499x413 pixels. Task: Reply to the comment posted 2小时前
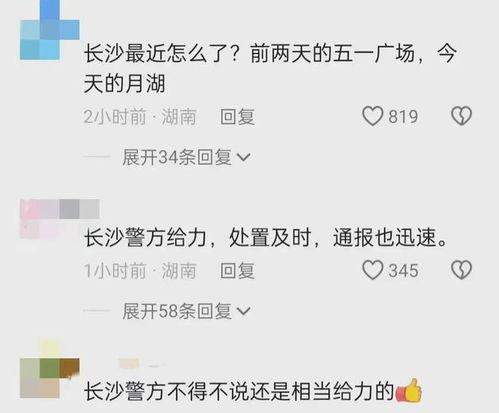[x=238, y=117]
